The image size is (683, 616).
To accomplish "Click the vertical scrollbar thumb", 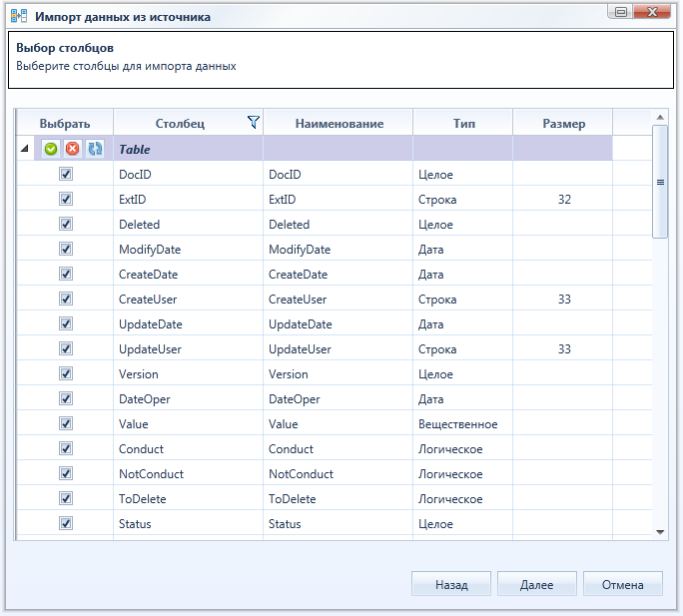I will click(x=660, y=182).
